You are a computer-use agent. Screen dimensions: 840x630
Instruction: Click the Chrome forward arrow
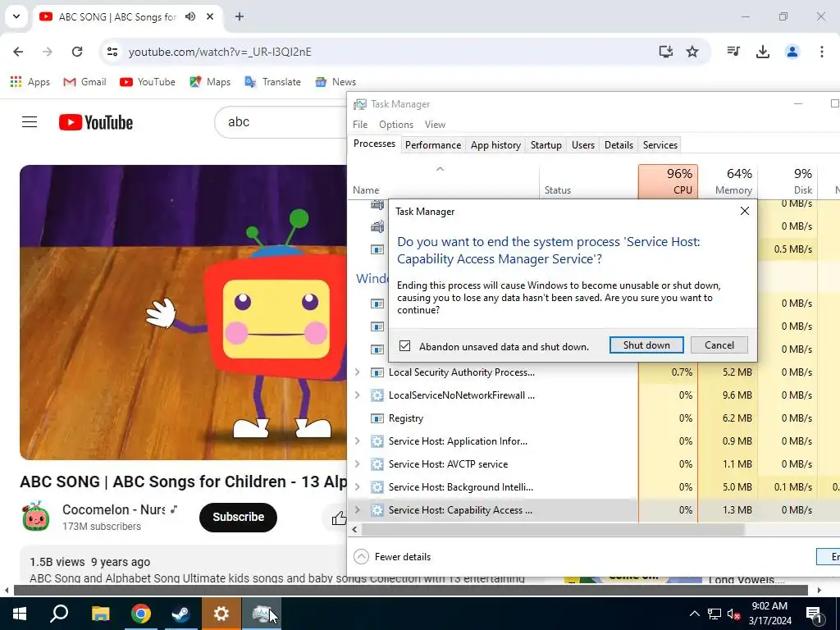pyautogui.click(x=48, y=52)
